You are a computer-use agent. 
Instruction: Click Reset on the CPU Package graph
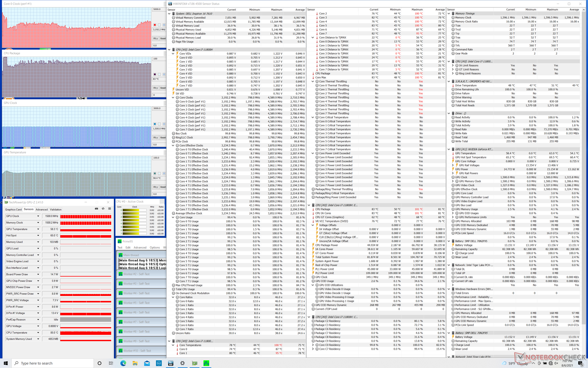tap(163, 88)
